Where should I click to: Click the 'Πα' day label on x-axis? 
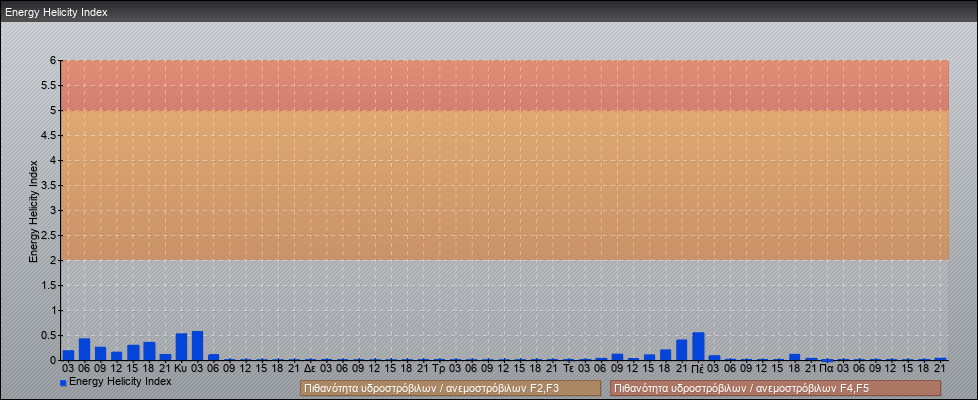(x=827, y=369)
